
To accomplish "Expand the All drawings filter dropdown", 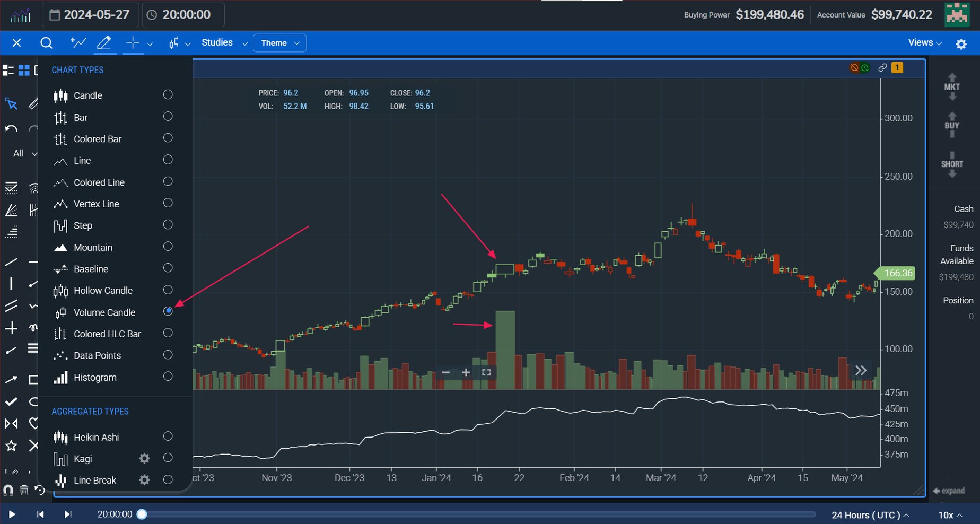I will pos(23,153).
